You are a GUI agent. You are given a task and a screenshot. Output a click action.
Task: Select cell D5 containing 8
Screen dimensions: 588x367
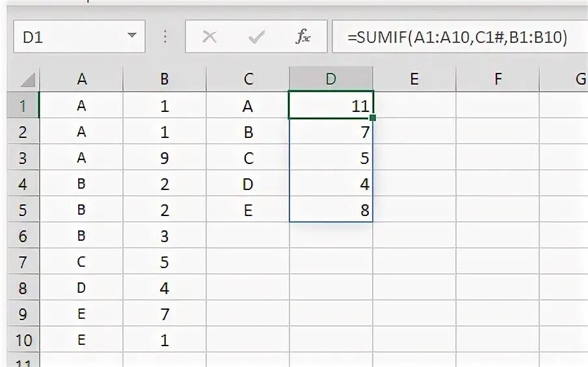pyautogui.click(x=331, y=210)
